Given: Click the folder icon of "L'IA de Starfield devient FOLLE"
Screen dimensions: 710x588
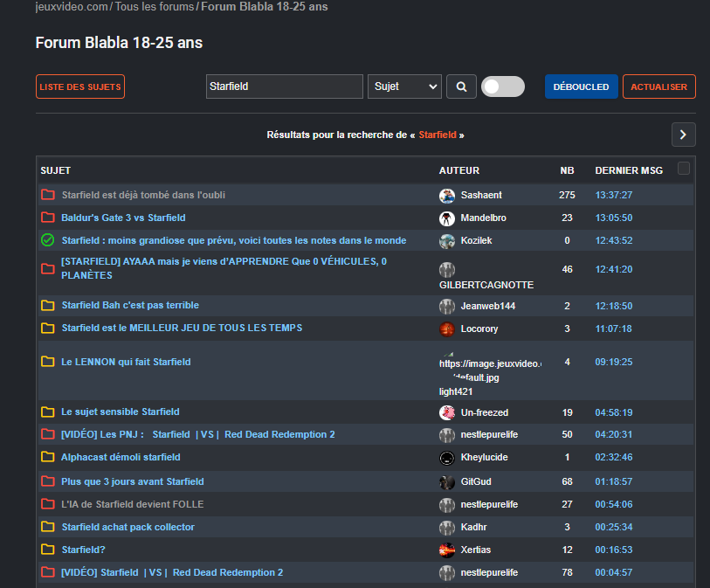Looking at the screenshot, I should [47, 504].
